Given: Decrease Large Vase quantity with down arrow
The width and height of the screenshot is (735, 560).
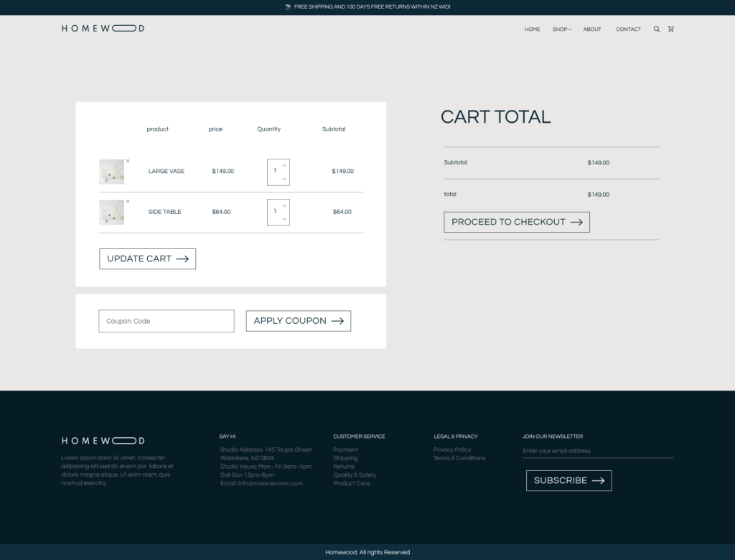Looking at the screenshot, I should pos(284,178).
